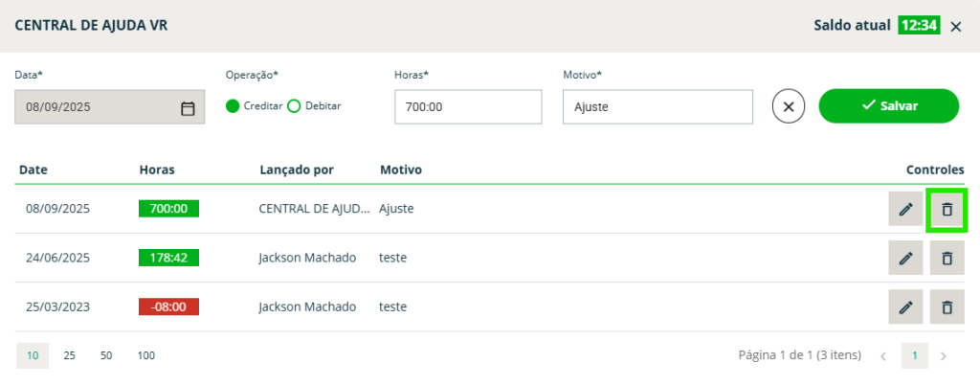Screen dimensions: 980x386
Task: Edit the 08/09/2025 Ajuste entry
Action: pos(905,209)
